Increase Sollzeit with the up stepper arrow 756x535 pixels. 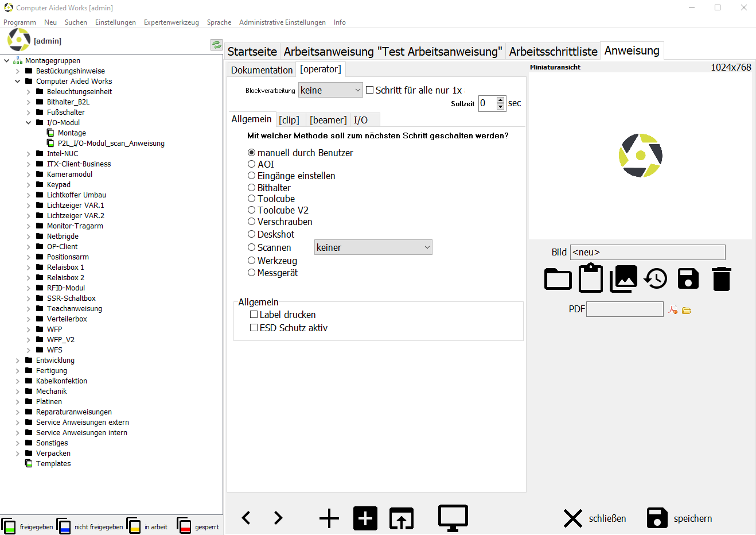pos(501,99)
